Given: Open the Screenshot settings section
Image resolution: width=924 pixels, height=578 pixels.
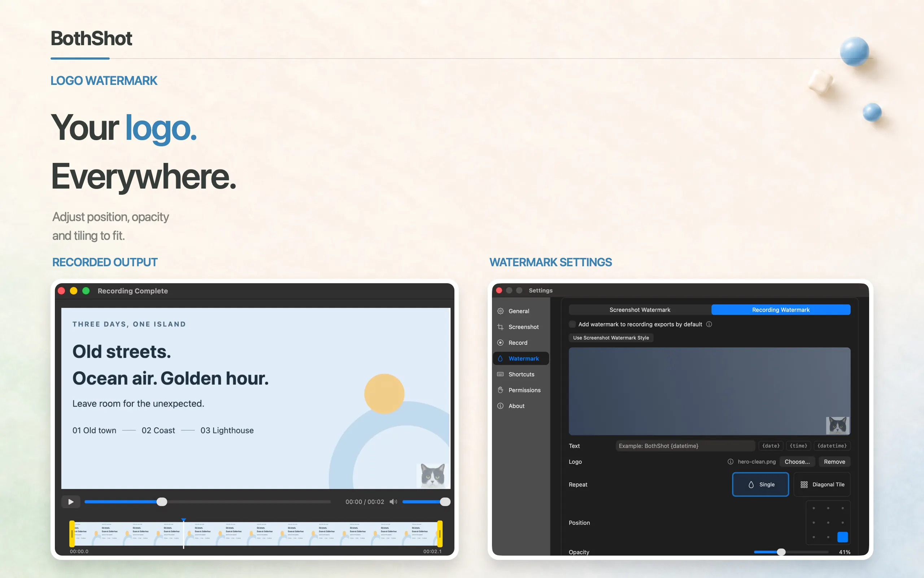Looking at the screenshot, I should [x=521, y=327].
